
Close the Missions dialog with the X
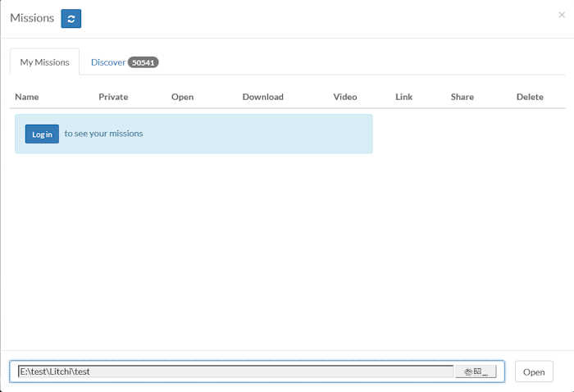tap(561, 15)
